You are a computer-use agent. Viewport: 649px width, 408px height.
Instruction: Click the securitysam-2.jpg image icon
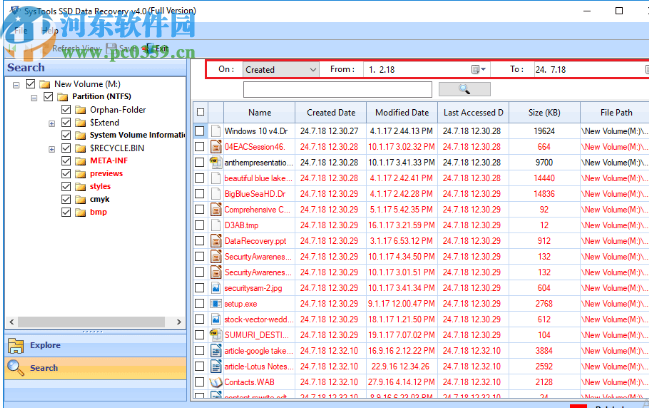[x=216, y=288]
